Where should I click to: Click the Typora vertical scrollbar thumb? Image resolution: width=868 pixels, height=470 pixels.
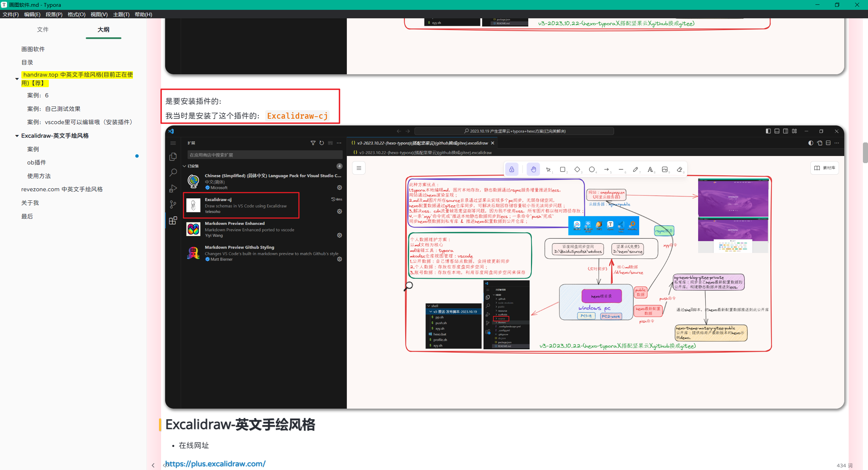coord(865,153)
